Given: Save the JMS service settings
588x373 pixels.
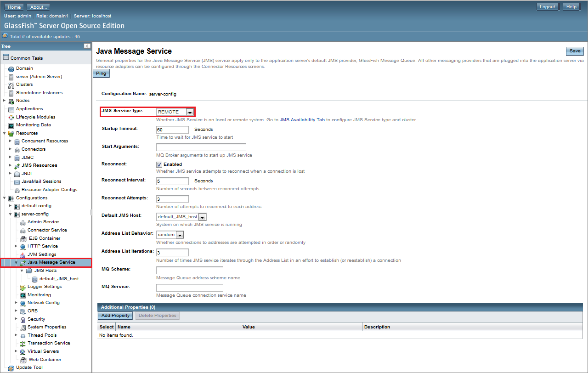Looking at the screenshot, I should 575,51.
